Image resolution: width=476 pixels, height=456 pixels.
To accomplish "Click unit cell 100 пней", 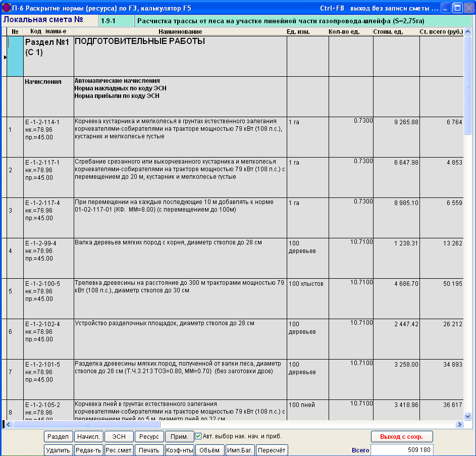I will tap(307, 410).
